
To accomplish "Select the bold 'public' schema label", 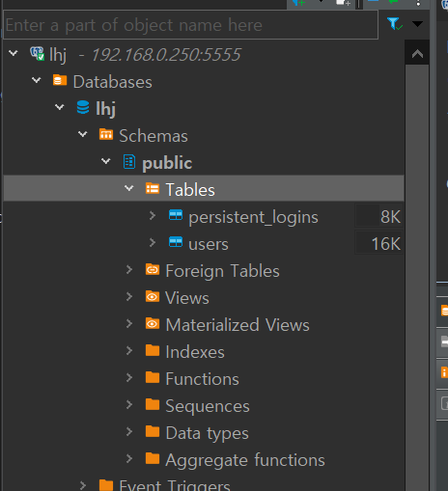I will [x=167, y=163].
